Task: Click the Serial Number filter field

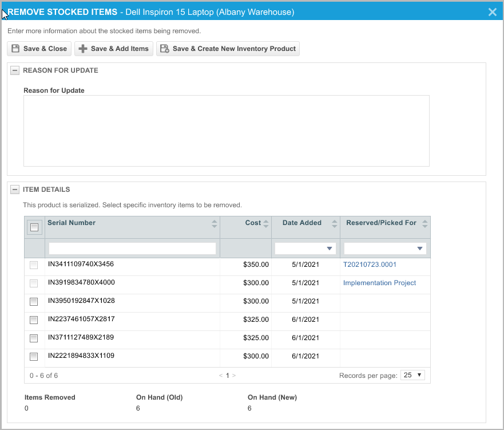Action: [132, 248]
